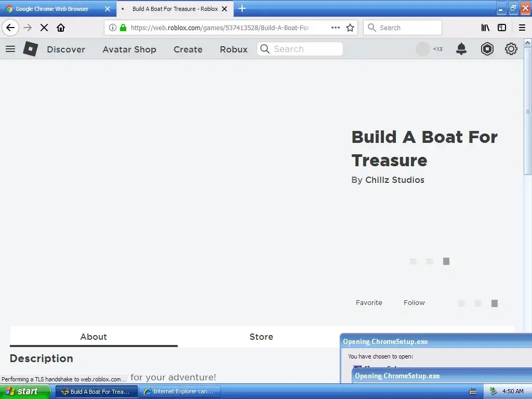The image size is (532, 399).
Task: Click the Build A Boat For Treasure title
Action: pos(424,149)
